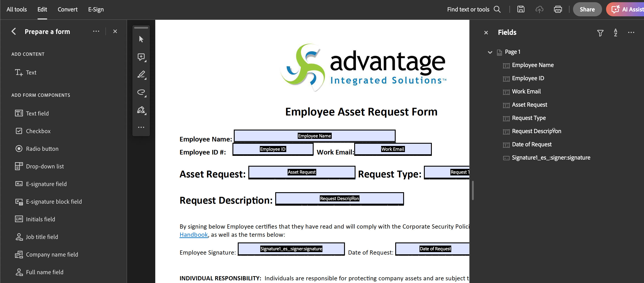Screen dimensions: 644x283
Task: Select the highlighter pen tool
Action: coord(141,74)
